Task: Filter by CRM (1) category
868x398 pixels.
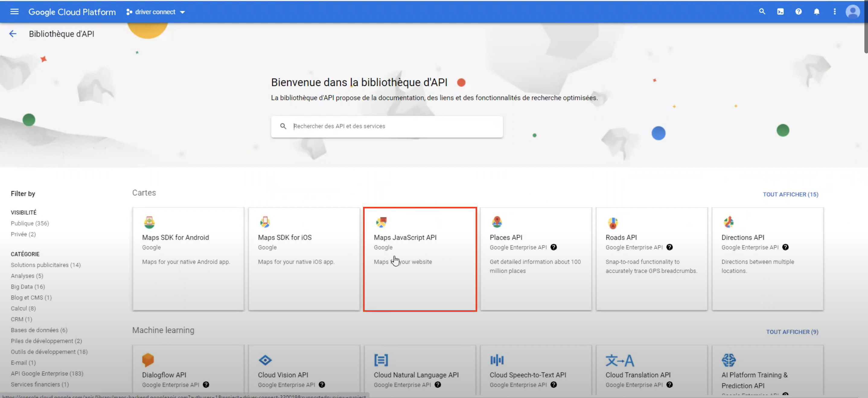Action: coord(21,319)
